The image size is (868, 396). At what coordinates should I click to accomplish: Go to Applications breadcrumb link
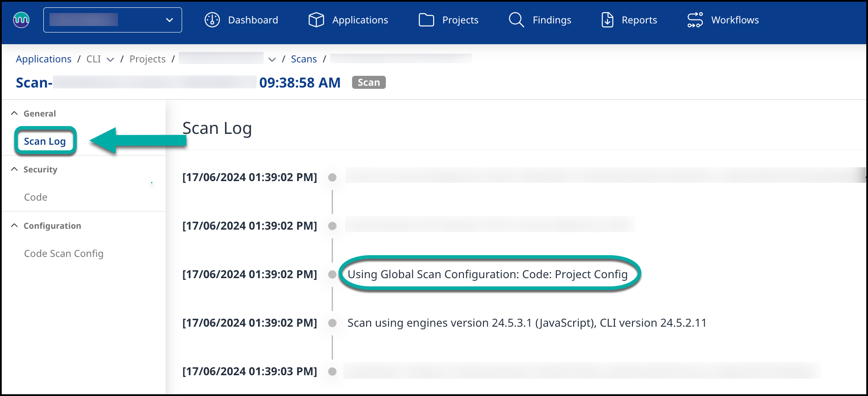pyautogui.click(x=43, y=59)
